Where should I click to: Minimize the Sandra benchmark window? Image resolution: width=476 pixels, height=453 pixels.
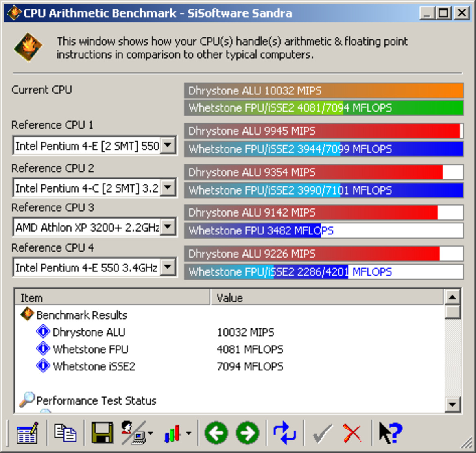tap(427, 13)
